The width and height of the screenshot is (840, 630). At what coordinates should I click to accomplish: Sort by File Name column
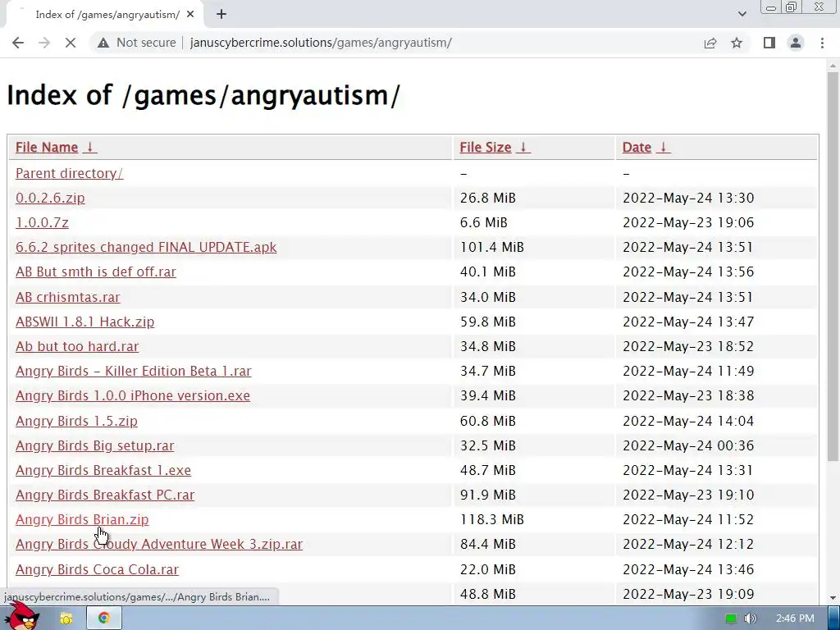pyautogui.click(x=47, y=148)
